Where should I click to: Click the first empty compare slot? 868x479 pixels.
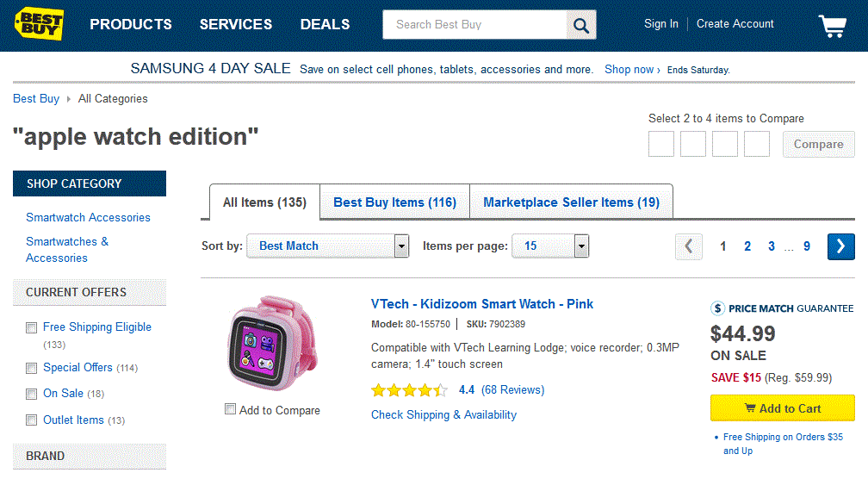click(661, 144)
